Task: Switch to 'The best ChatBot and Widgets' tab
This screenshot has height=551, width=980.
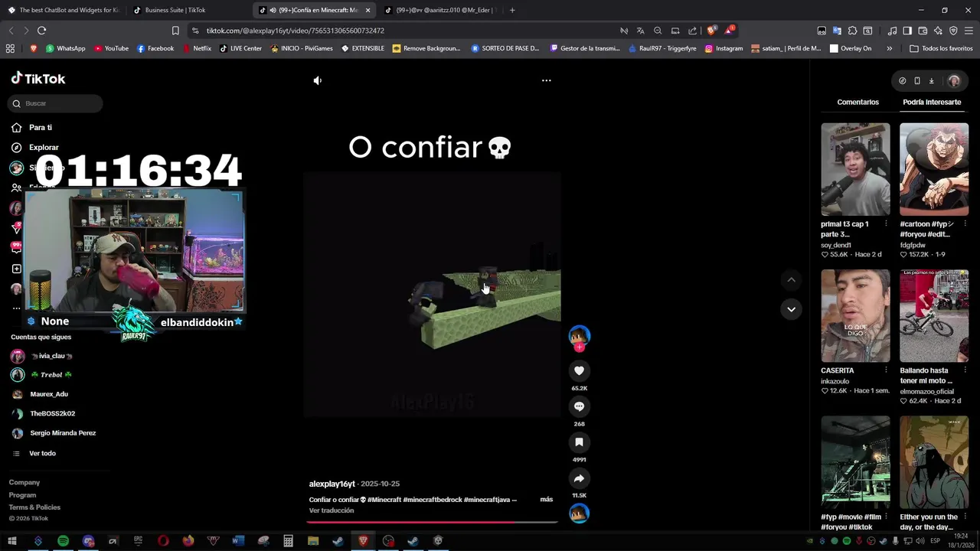Action: [x=64, y=10]
